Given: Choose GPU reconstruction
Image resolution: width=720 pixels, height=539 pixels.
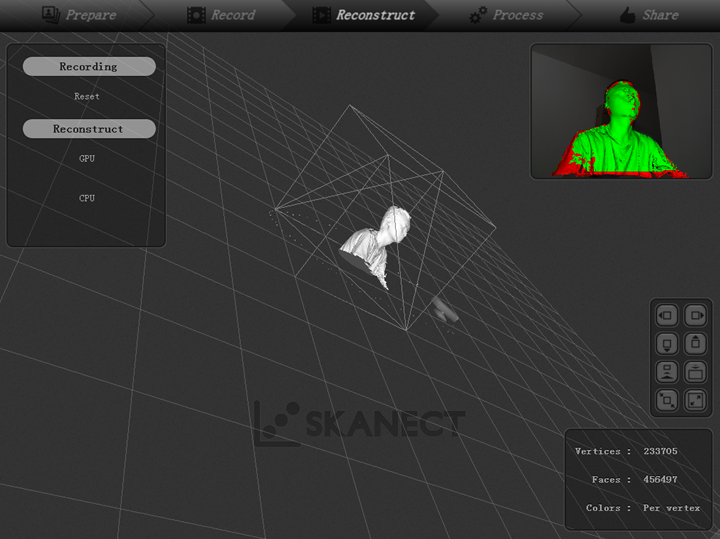Looking at the screenshot, I should tap(87, 158).
